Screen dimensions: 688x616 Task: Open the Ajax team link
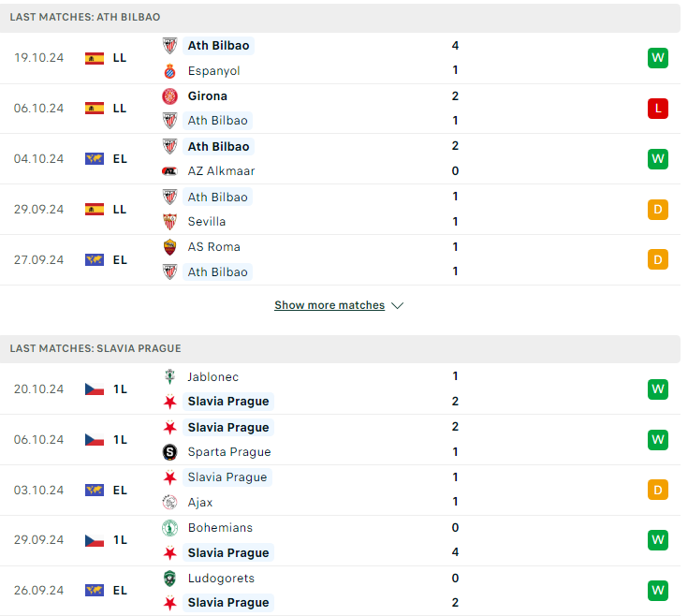[200, 503]
